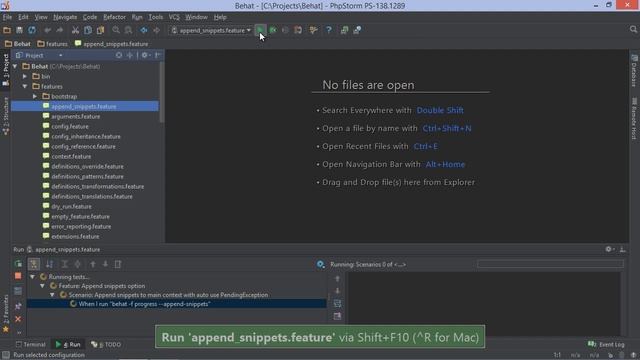This screenshot has width=640, height=360.
Task: Collapse the features folder
Action: click(x=25, y=87)
